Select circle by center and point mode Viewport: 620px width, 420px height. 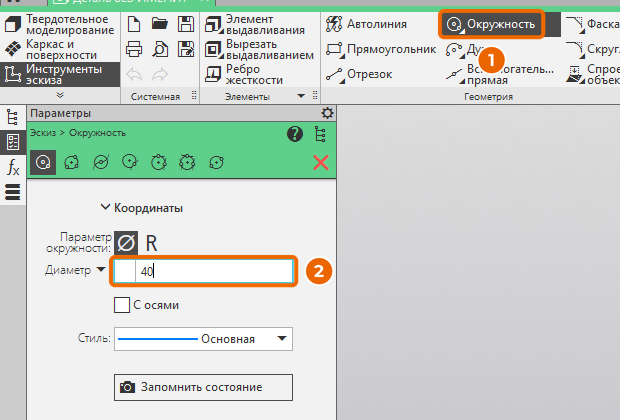(43, 162)
